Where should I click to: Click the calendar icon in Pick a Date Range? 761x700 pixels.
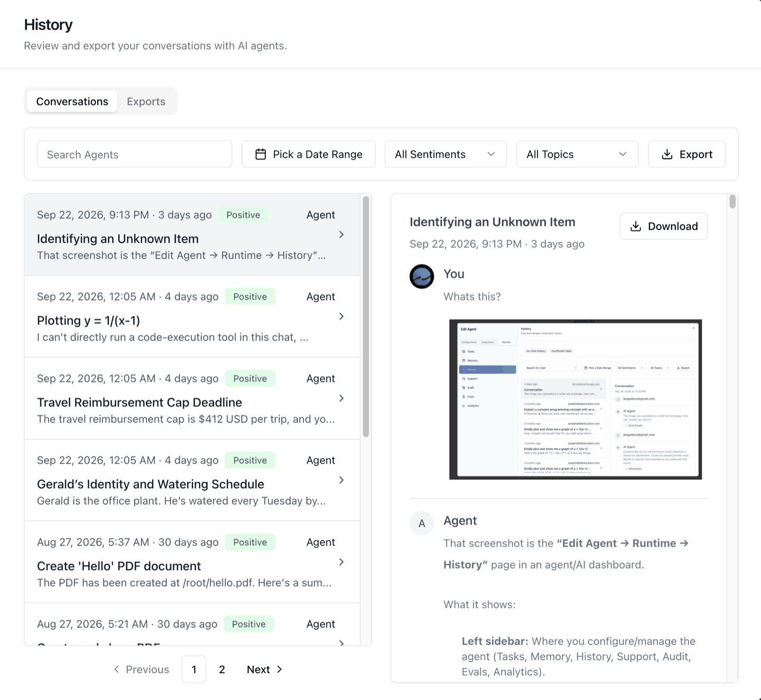(x=261, y=154)
